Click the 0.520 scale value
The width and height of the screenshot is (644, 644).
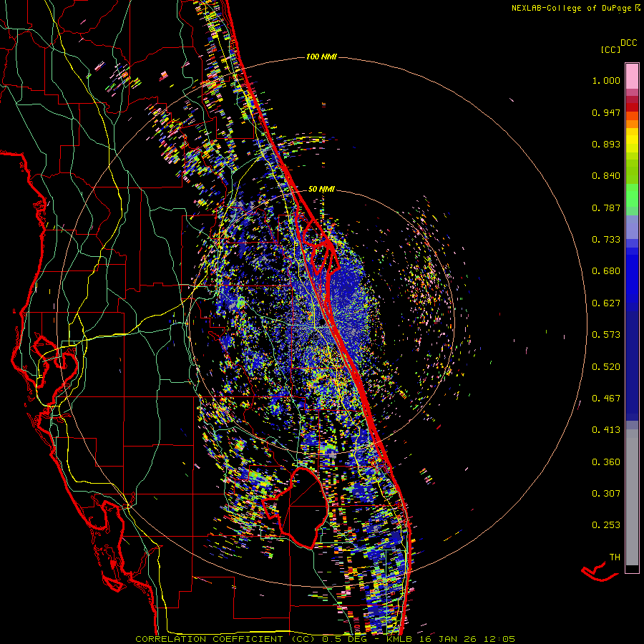tap(606, 367)
